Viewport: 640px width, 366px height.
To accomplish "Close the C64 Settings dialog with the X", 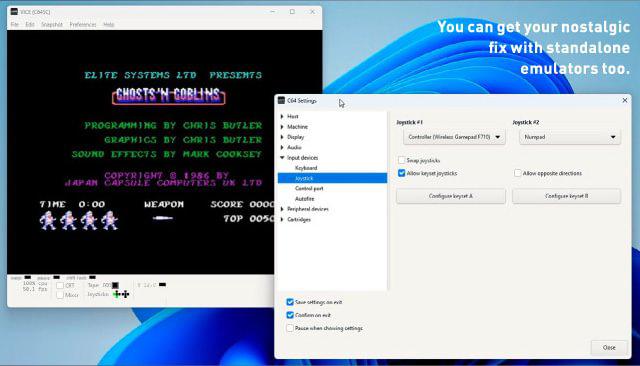I will pyautogui.click(x=624, y=100).
